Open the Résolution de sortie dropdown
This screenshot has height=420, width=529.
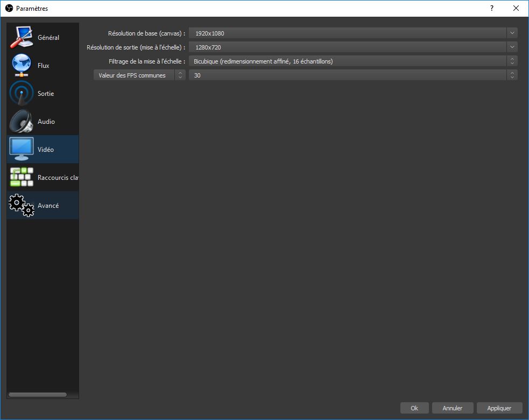(512, 47)
